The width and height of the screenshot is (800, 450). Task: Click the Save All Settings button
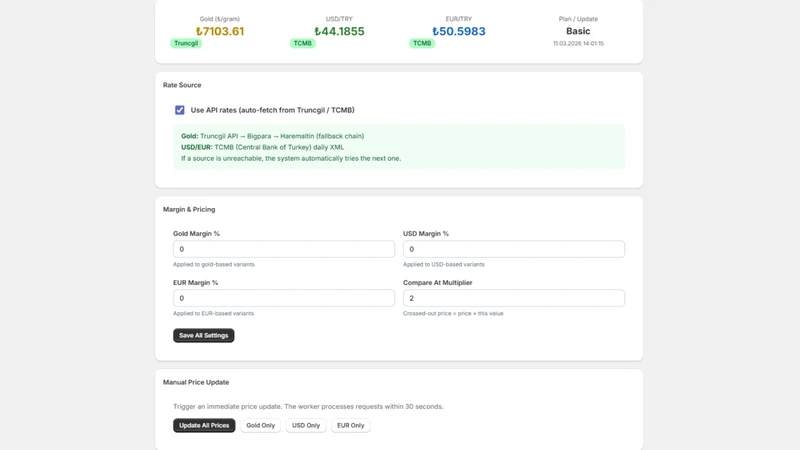coord(204,335)
